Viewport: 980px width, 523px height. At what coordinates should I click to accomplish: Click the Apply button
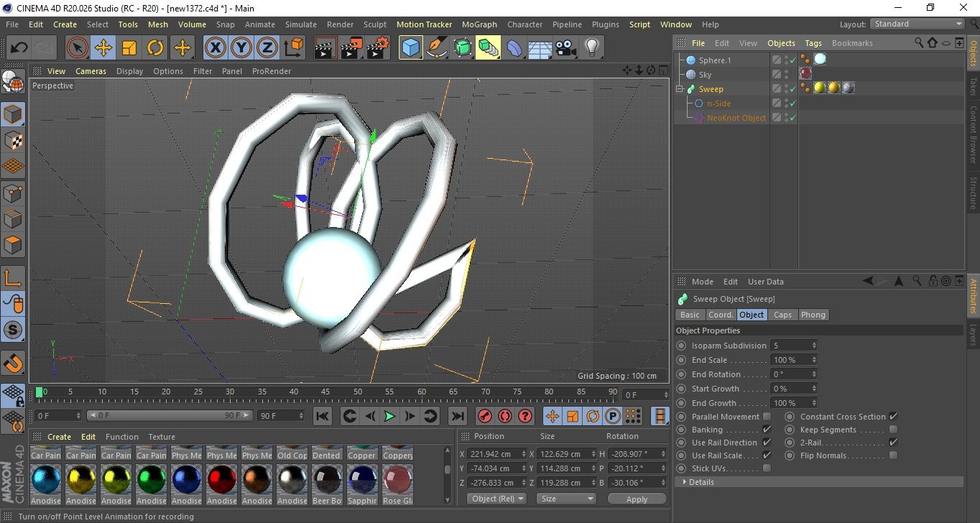pyautogui.click(x=637, y=499)
